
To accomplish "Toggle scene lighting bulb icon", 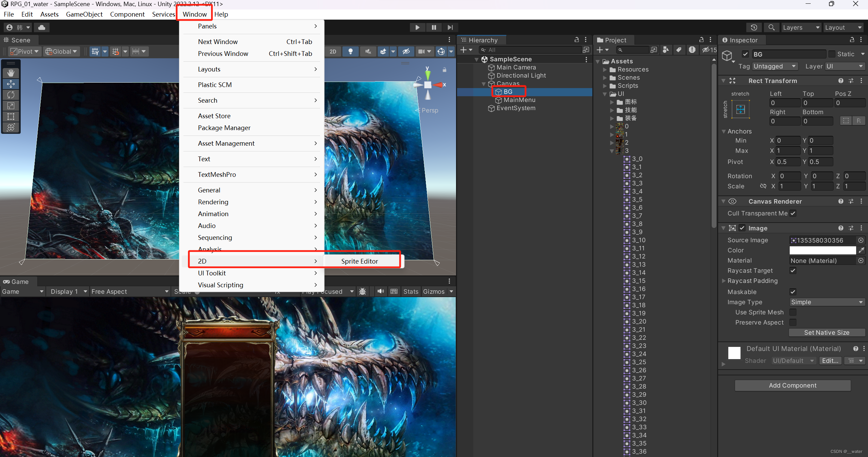I will coord(351,51).
